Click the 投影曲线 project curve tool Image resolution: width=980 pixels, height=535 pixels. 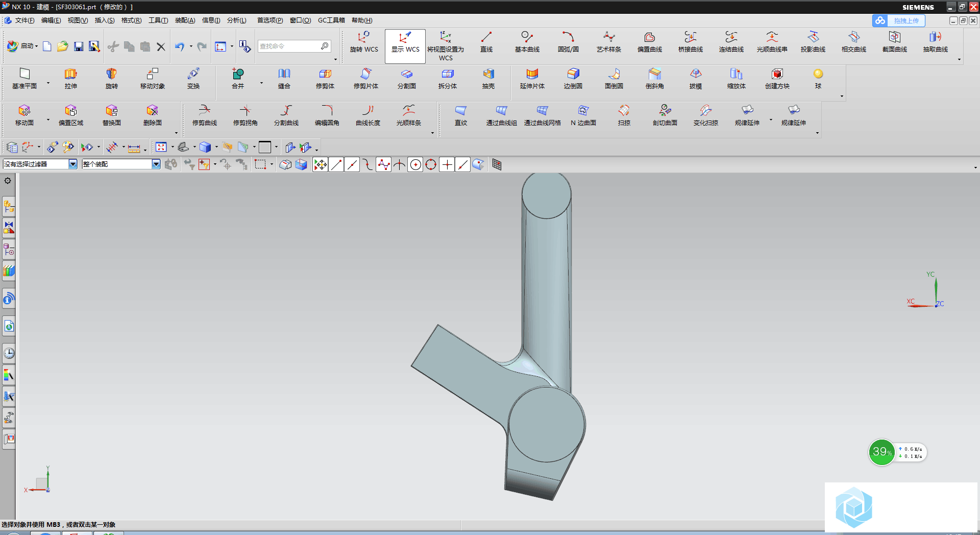point(813,42)
